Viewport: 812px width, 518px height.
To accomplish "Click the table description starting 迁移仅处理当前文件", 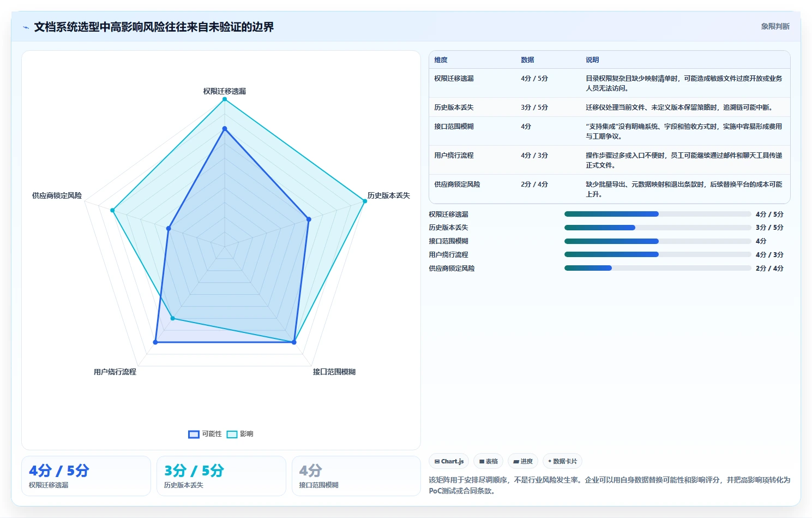I will pyautogui.click(x=679, y=108).
